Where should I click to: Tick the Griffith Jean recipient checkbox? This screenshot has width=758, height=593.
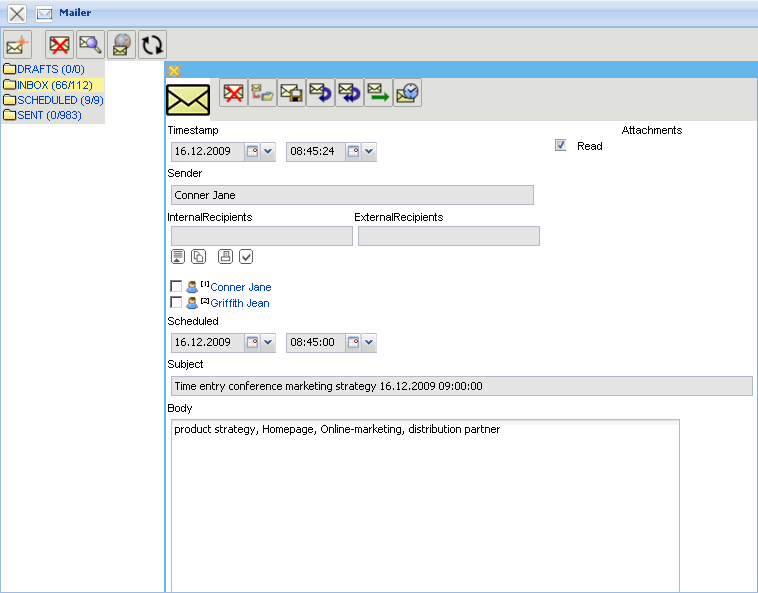[x=176, y=303]
